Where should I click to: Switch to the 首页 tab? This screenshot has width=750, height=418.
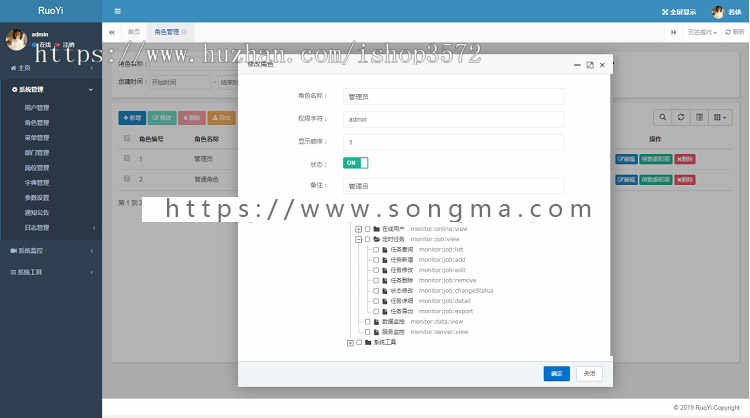(134, 32)
